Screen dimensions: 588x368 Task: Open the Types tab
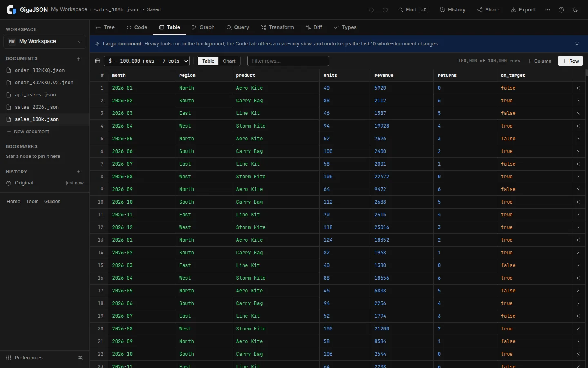click(345, 27)
